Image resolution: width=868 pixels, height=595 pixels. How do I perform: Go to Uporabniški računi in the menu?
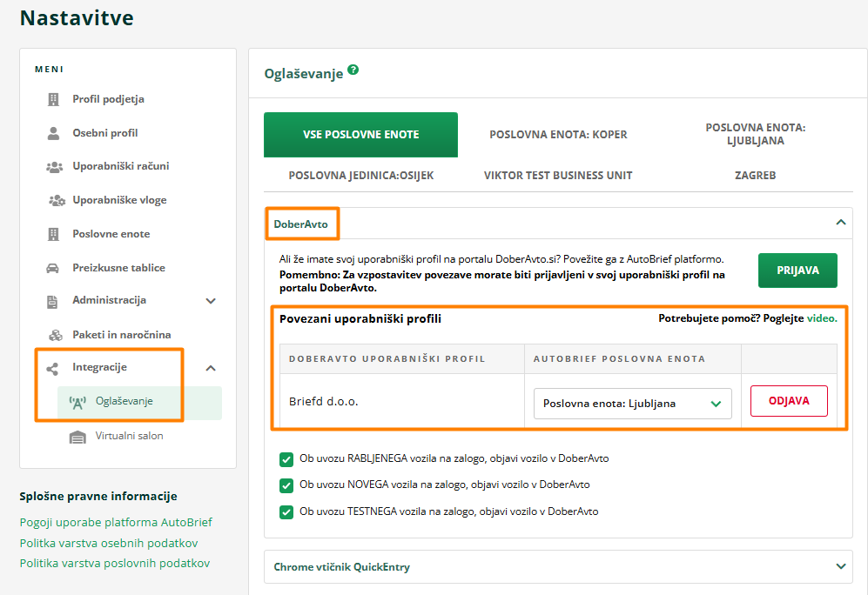point(121,166)
